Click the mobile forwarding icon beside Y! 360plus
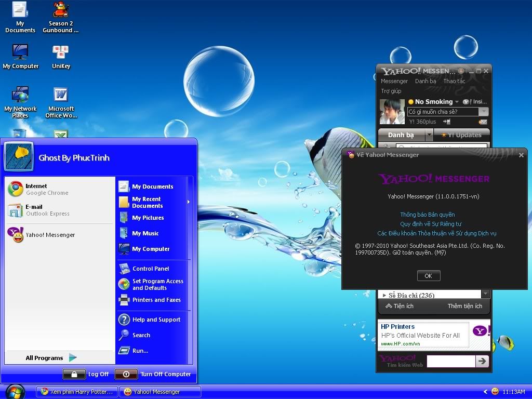 tap(446, 122)
